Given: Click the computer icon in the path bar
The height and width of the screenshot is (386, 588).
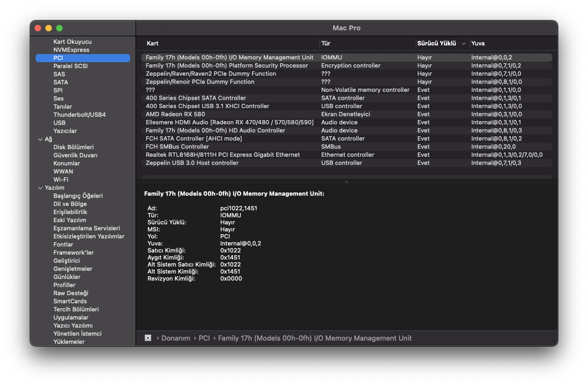Looking at the screenshot, I should pyautogui.click(x=148, y=338).
